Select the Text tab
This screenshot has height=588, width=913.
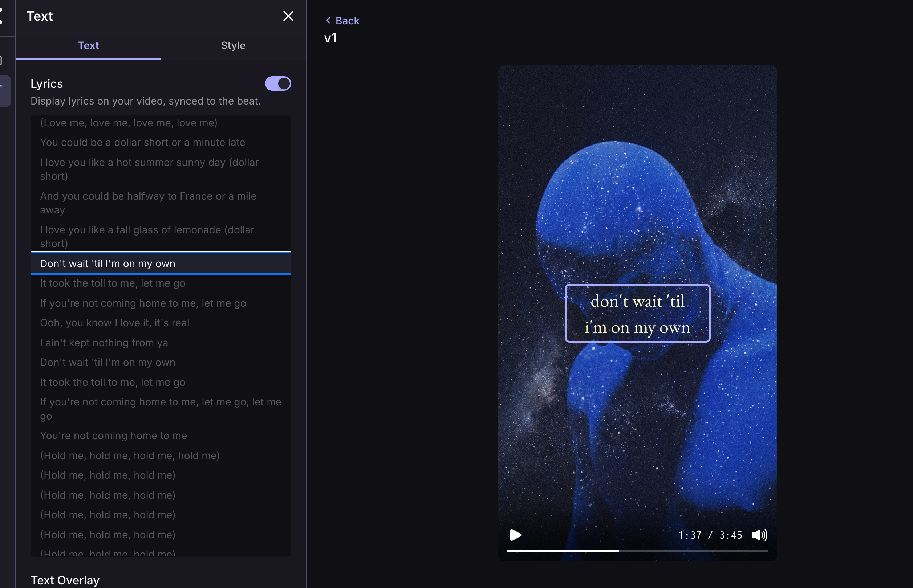click(88, 45)
